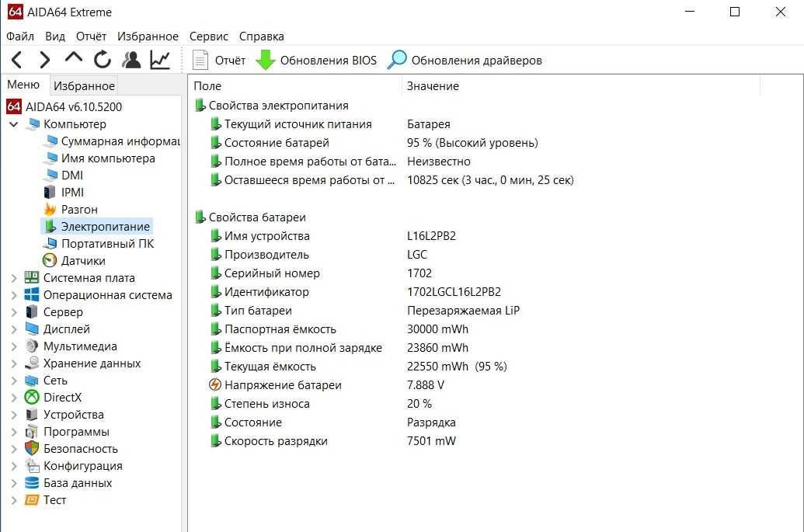Click the Безопасность shield icon
Viewport: 804px width, 532px height.
point(32,448)
